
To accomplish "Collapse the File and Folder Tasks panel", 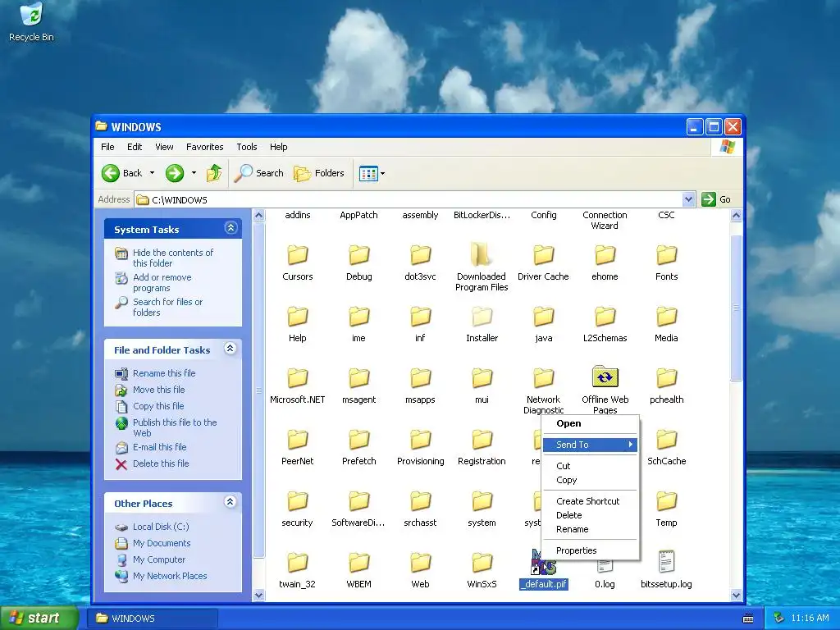I will pyautogui.click(x=231, y=348).
